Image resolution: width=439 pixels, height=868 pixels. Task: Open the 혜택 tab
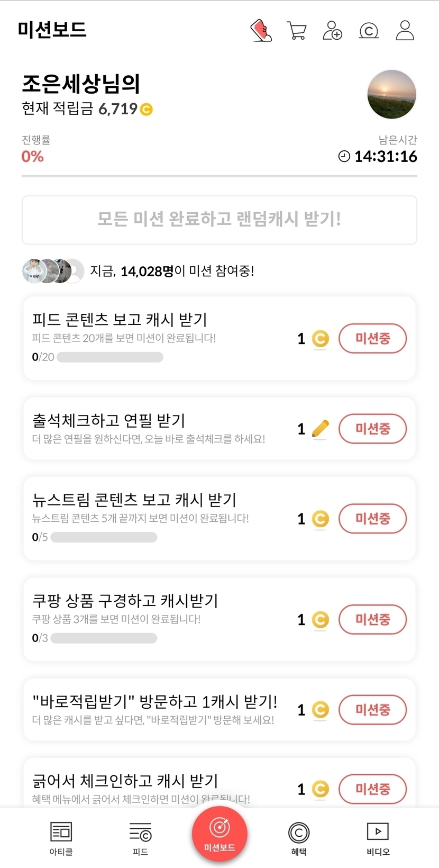point(299,838)
